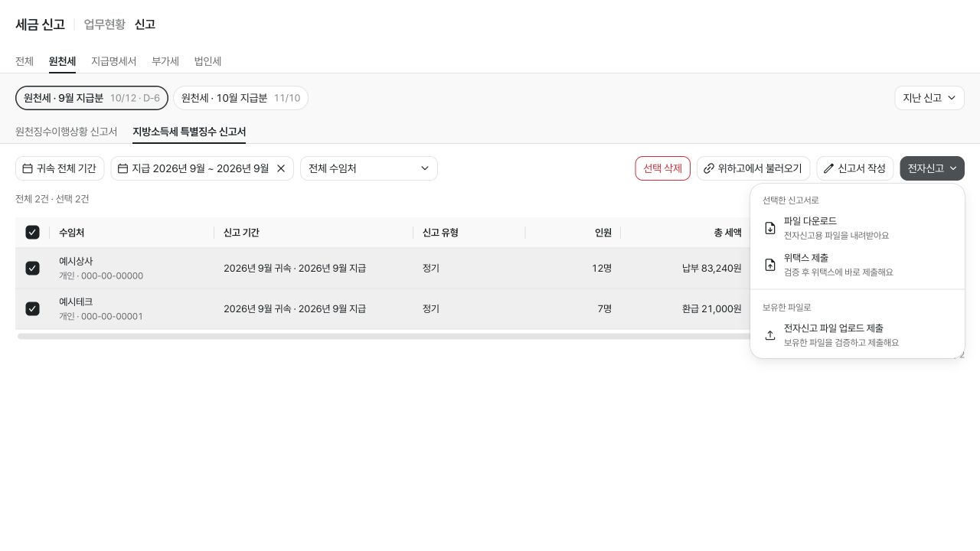Screen dimensions: 980x551
Task: Click the 전자신고 파일 업로드 제출 upload icon
Action: point(770,335)
